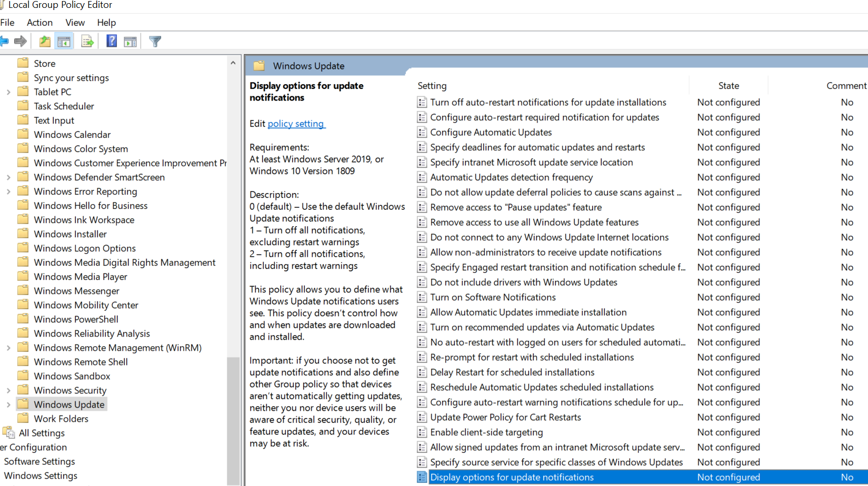Click policy icon for Display options for update notifications
Screen dimensions: 868x486
(x=422, y=477)
